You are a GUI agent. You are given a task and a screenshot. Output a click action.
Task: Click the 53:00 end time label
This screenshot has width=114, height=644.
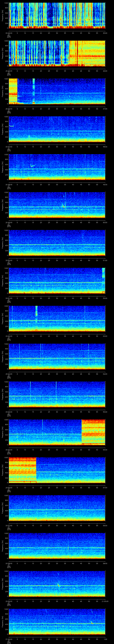point(105,336)
